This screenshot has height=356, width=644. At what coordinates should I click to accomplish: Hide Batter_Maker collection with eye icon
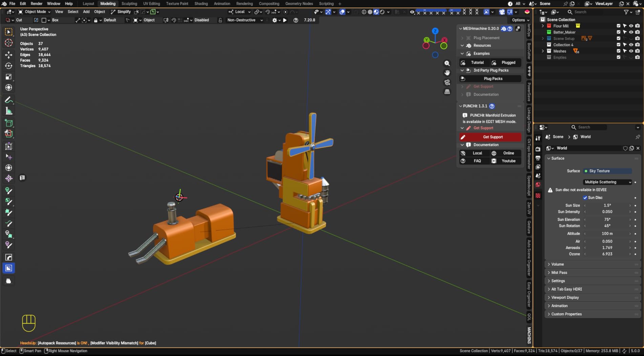631,32
